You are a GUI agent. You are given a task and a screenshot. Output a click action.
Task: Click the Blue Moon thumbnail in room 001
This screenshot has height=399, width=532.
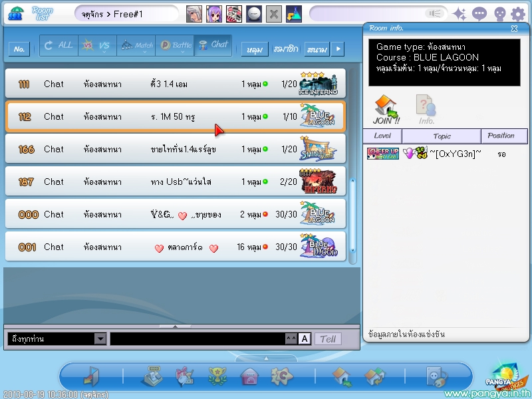[319, 245]
